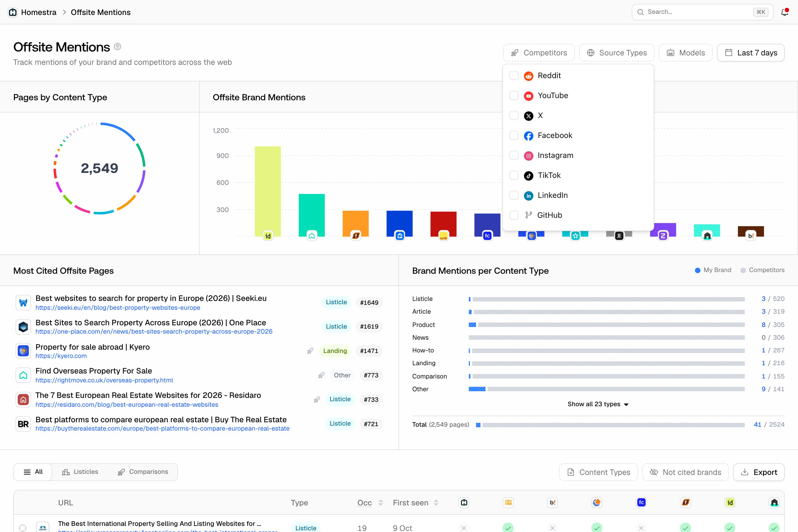Image resolution: width=798 pixels, height=532 pixels.
Task: Click the Homestra logo icon in breadcrumb
Action: tap(13, 12)
